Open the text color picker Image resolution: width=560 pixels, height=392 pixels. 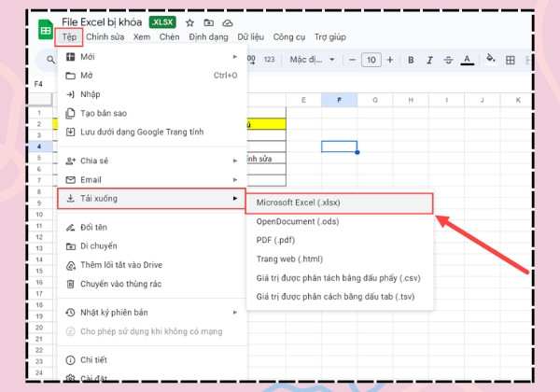point(468,60)
